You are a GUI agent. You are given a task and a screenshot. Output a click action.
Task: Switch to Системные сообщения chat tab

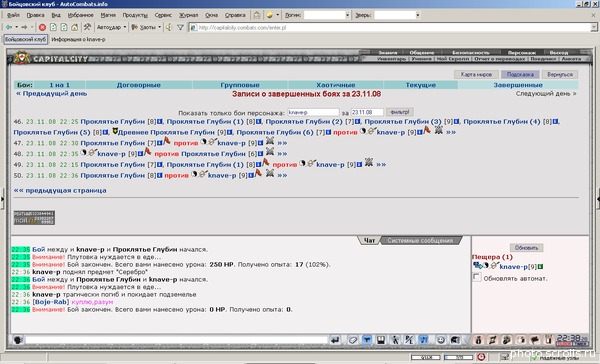click(x=420, y=241)
